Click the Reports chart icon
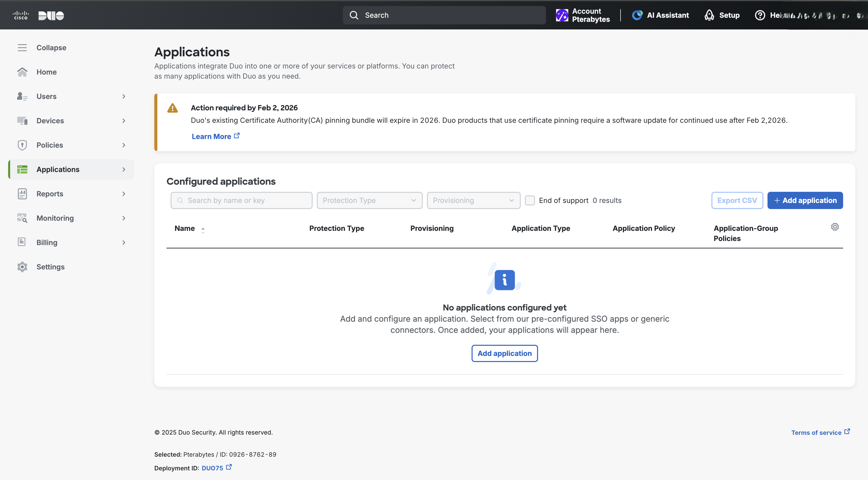This screenshot has width=868, height=480. pos(22,194)
